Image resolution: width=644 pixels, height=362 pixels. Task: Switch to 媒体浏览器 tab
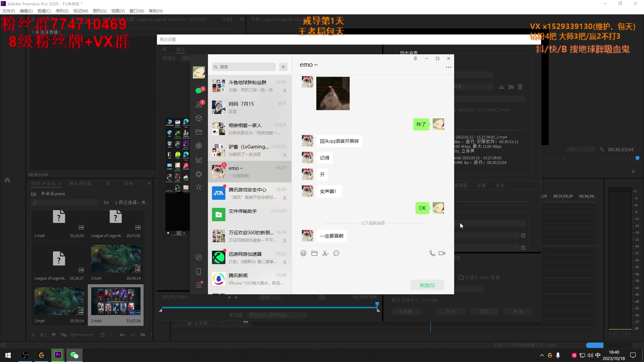click(80, 183)
